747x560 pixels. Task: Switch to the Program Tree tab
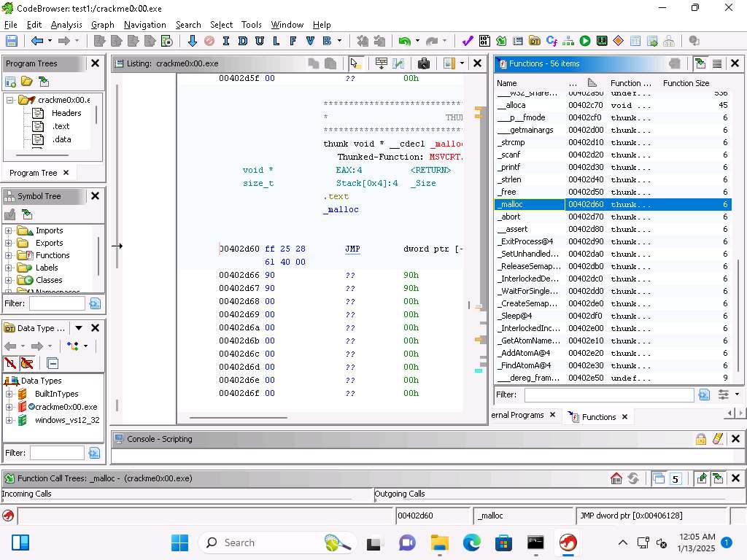point(33,173)
